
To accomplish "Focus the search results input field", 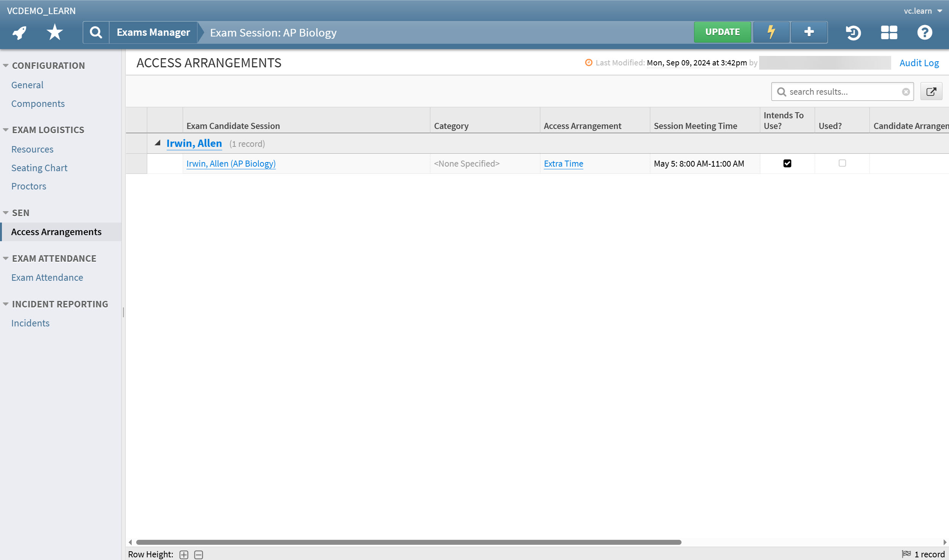I will pos(842,92).
